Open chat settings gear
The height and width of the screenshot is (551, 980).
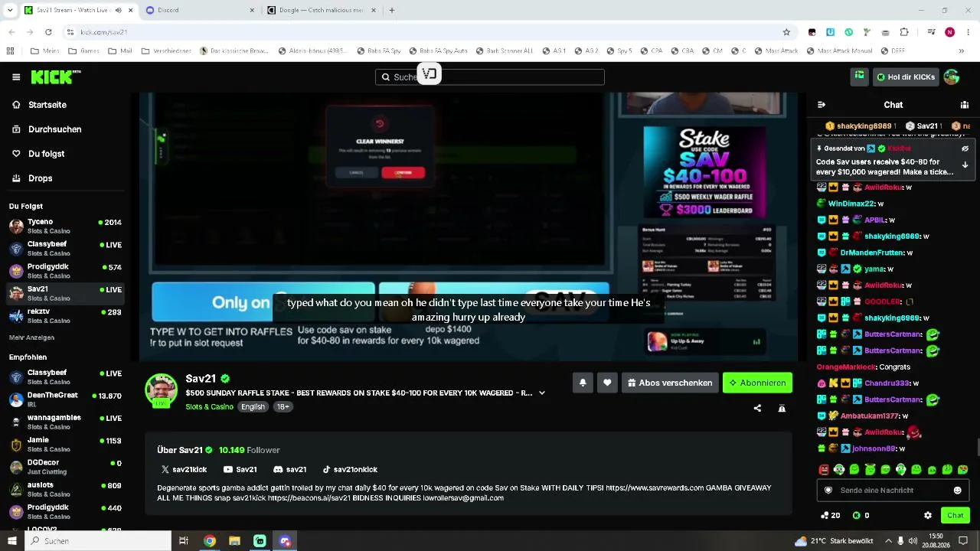coord(928,516)
